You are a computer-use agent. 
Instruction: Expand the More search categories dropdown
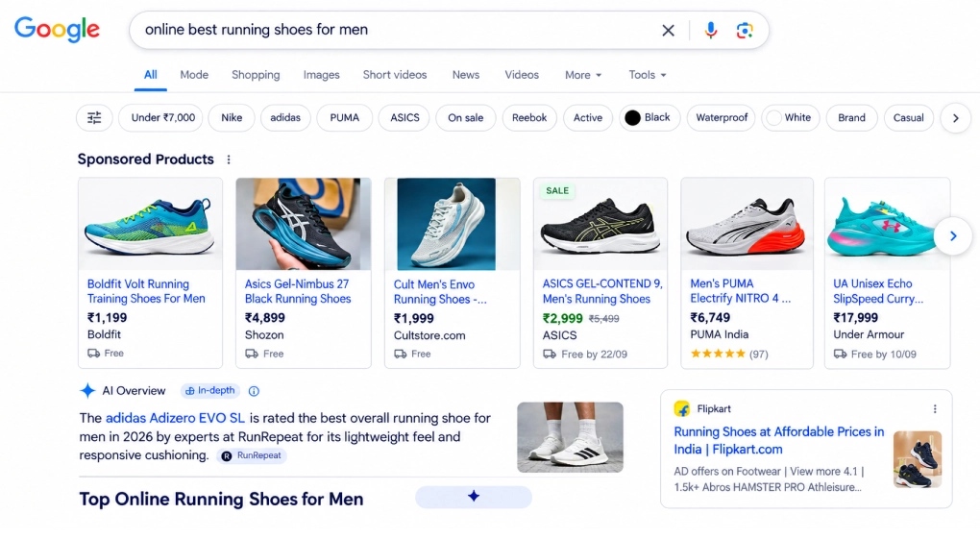coord(583,75)
